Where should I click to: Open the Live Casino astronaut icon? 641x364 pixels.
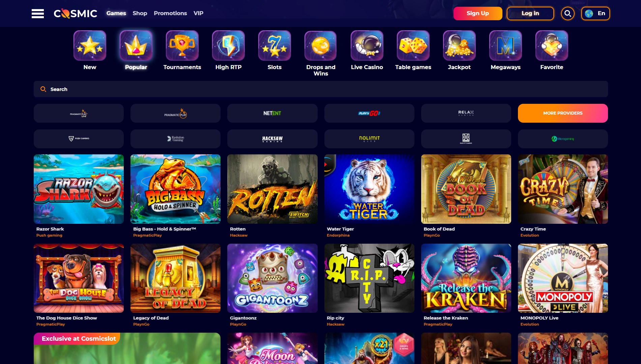point(367,45)
